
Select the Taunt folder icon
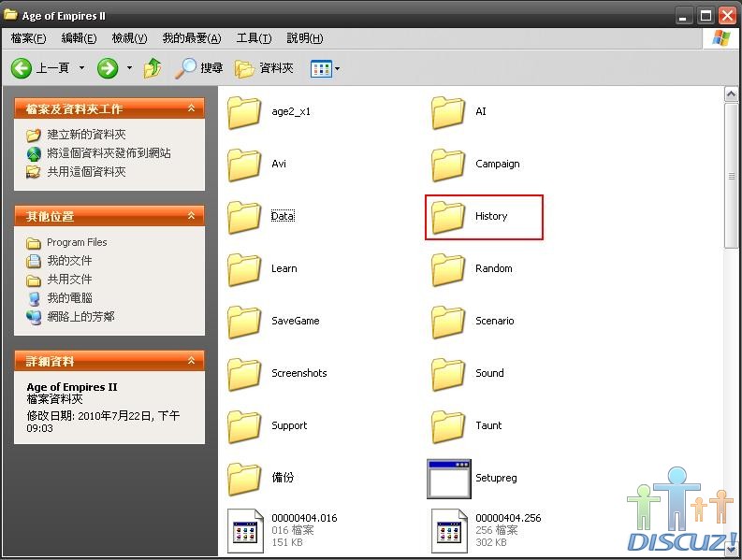(x=448, y=427)
